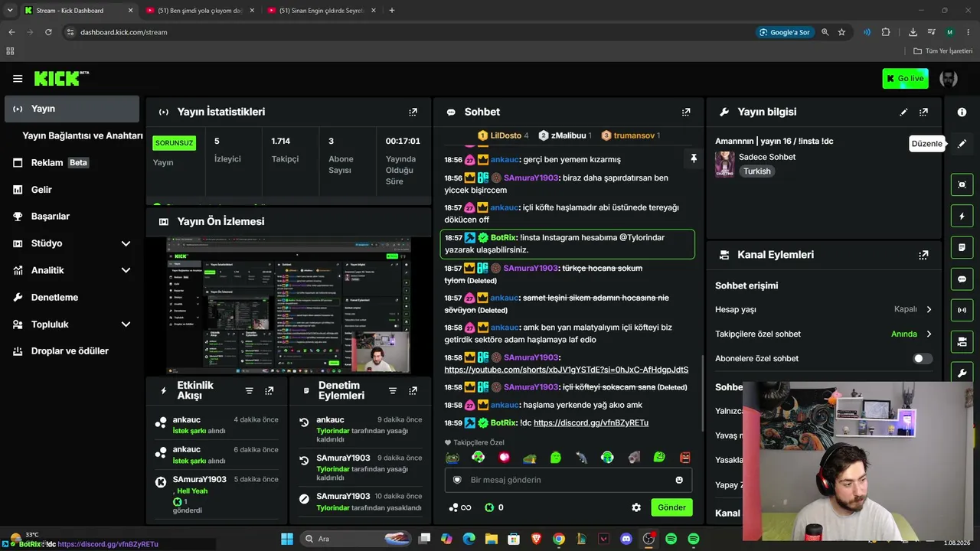Click the LilDosto name in the chat leaderboard
This screenshot has width=980, height=551.
(x=505, y=135)
